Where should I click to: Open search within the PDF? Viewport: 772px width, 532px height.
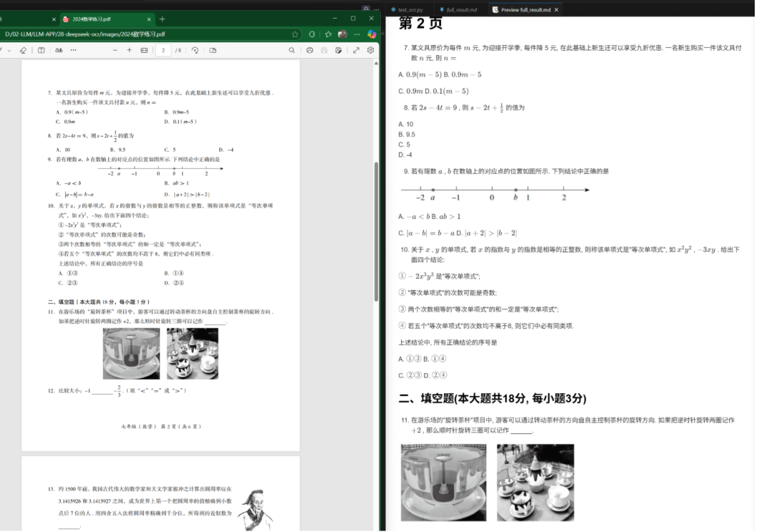pos(291,50)
